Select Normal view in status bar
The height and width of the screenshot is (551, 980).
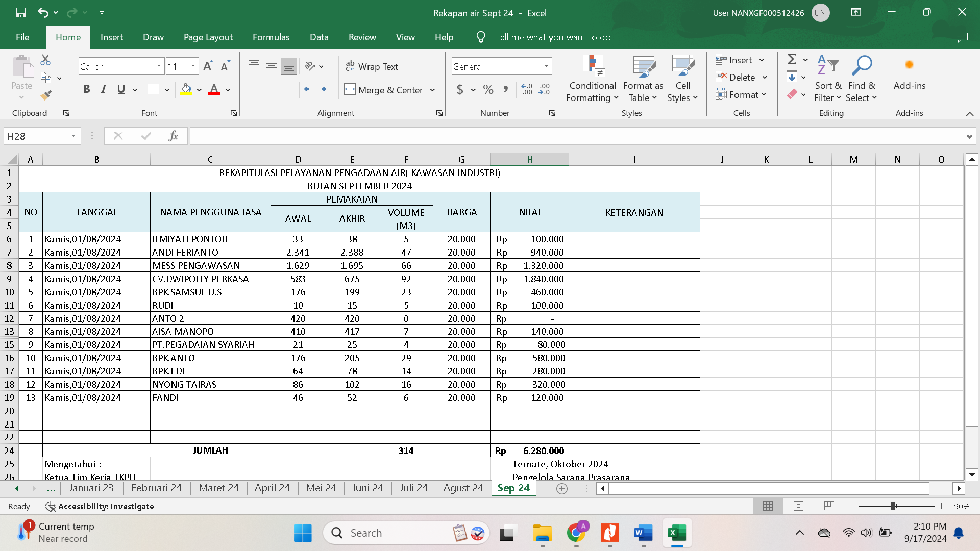pyautogui.click(x=768, y=506)
